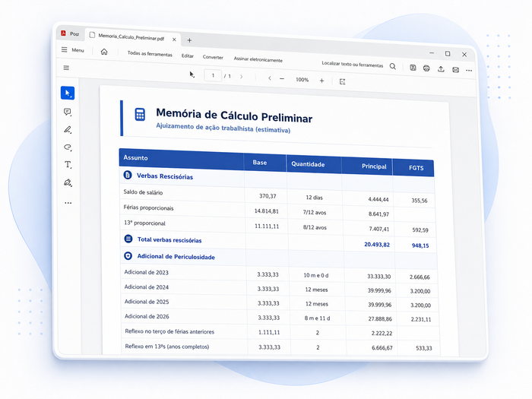Click the Saldo de salário row label

tap(143, 192)
